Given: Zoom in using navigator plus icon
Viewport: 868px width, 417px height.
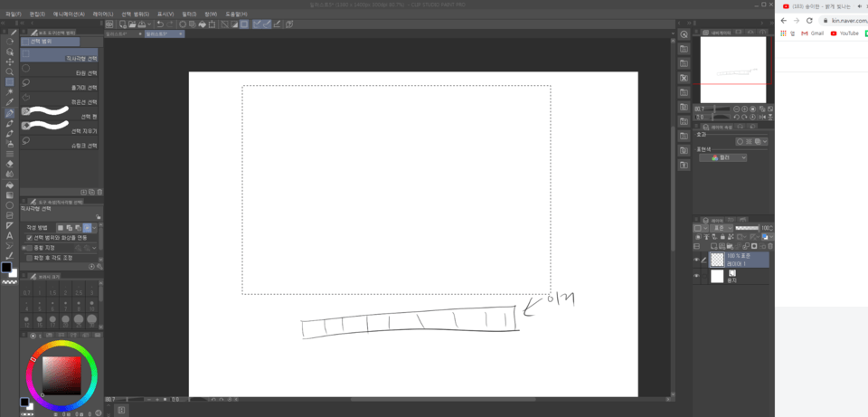Looking at the screenshot, I should pos(744,109).
